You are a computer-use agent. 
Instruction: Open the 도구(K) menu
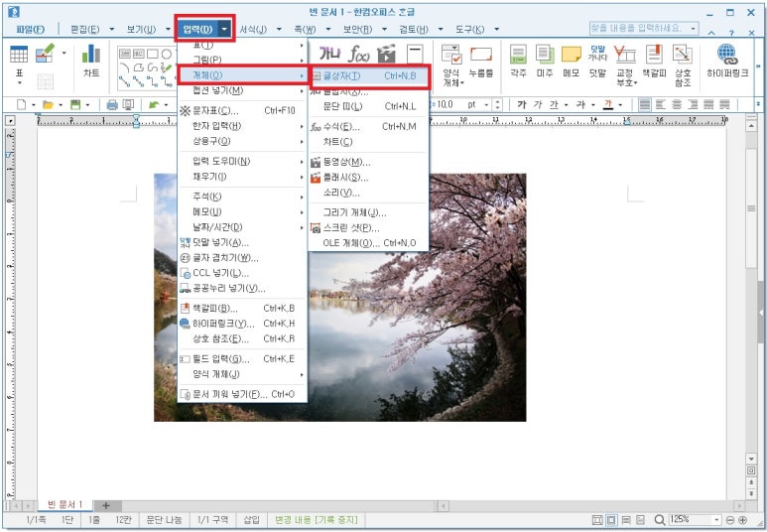tap(470, 30)
